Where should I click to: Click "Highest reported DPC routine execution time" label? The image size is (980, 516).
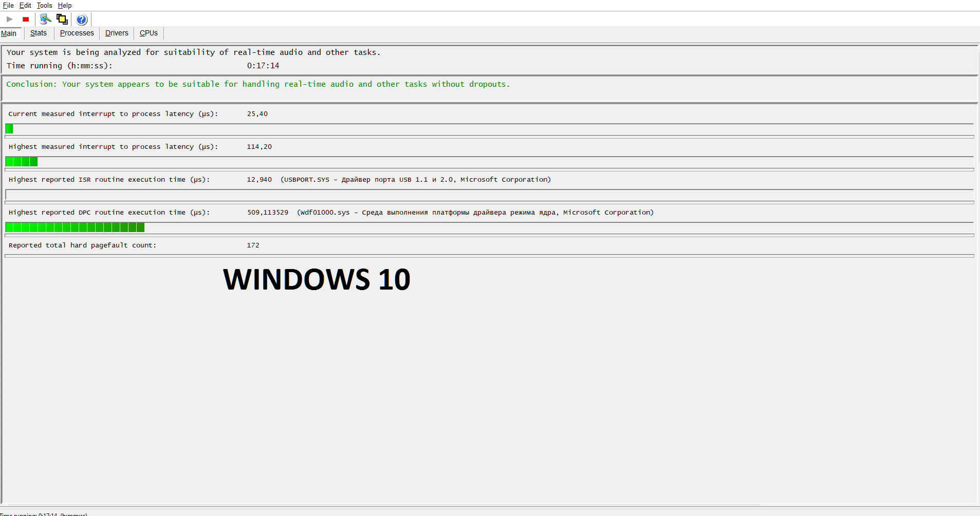click(109, 213)
